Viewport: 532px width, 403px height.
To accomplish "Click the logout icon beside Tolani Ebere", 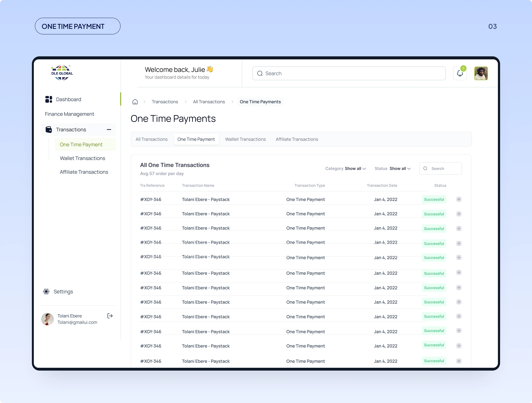I will coord(110,316).
